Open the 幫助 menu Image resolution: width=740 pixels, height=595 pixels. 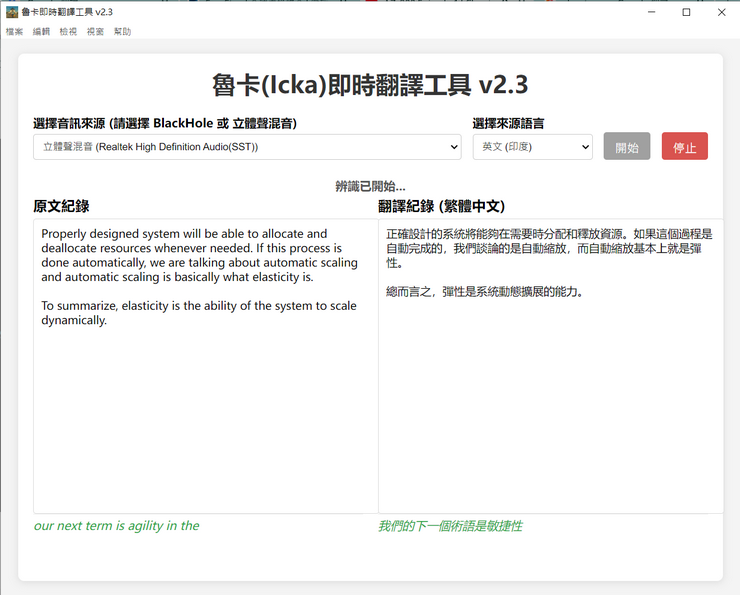[122, 32]
